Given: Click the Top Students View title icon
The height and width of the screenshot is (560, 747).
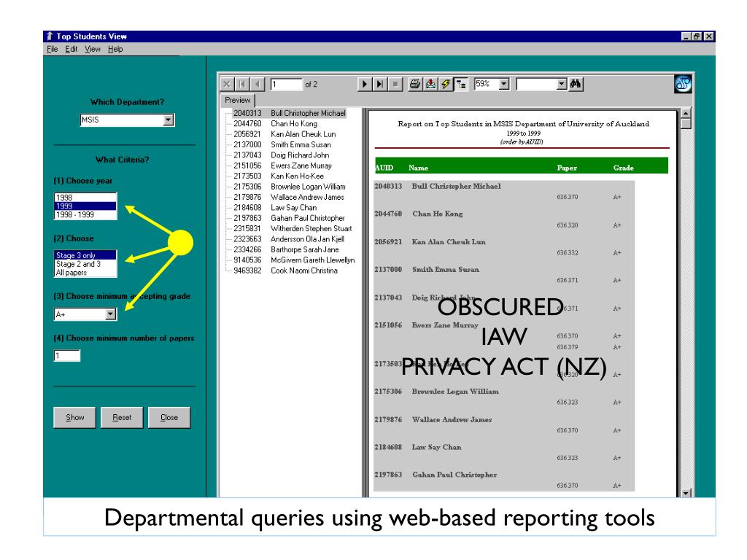Looking at the screenshot, I should tap(50, 36).
